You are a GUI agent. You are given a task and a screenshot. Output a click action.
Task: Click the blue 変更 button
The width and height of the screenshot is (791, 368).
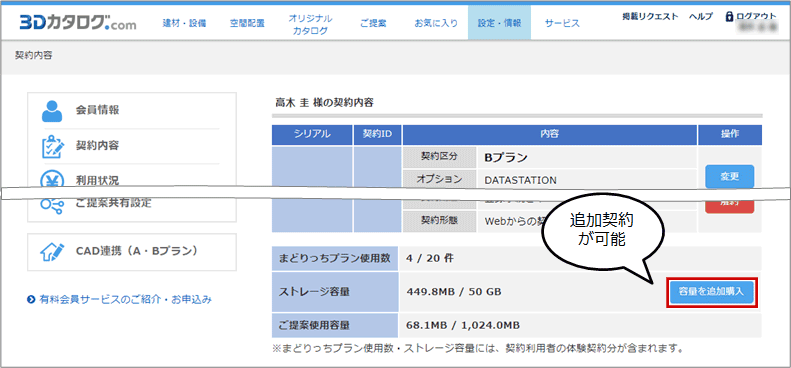[729, 177]
